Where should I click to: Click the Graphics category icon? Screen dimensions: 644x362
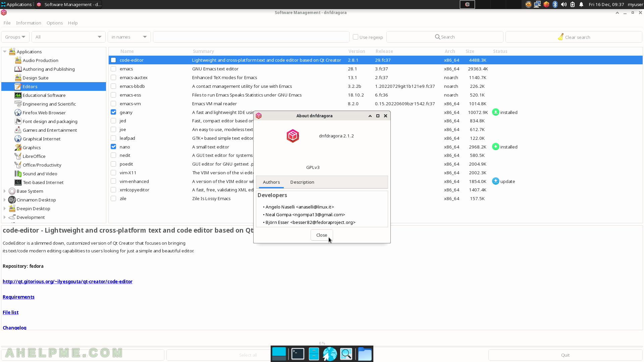(18, 147)
